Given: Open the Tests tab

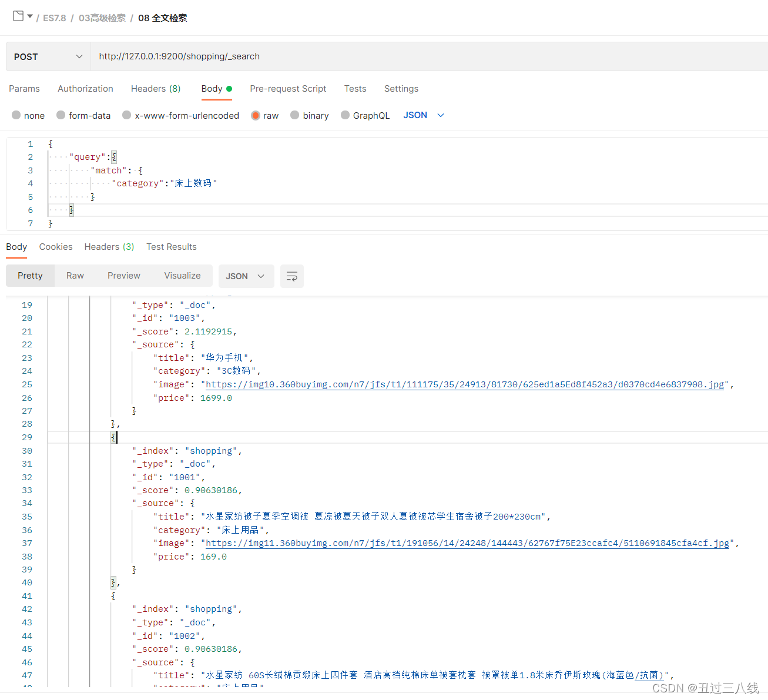Looking at the screenshot, I should point(355,89).
